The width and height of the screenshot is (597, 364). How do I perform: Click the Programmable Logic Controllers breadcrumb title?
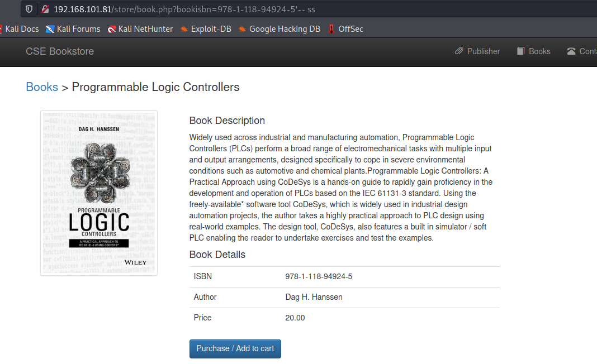(x=156, y=87)
